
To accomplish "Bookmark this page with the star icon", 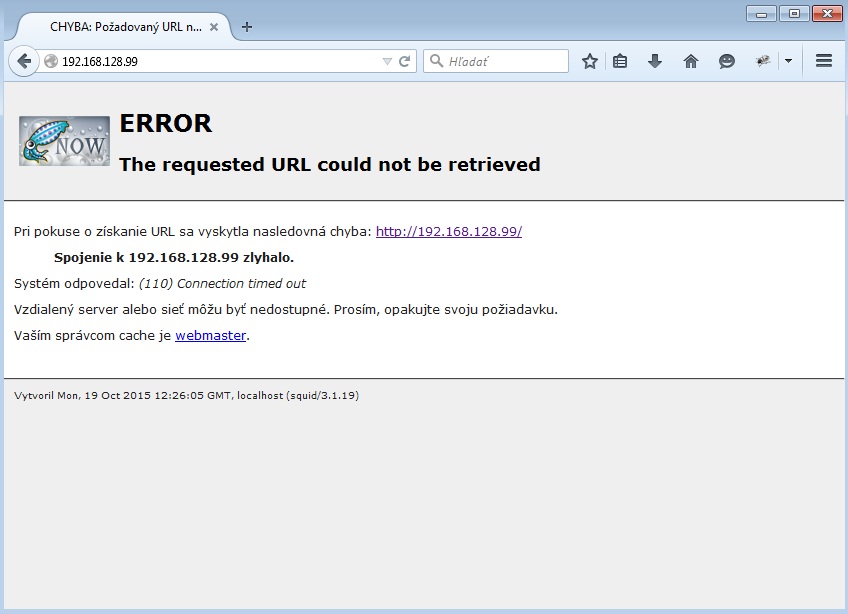I will click(589, 61).
